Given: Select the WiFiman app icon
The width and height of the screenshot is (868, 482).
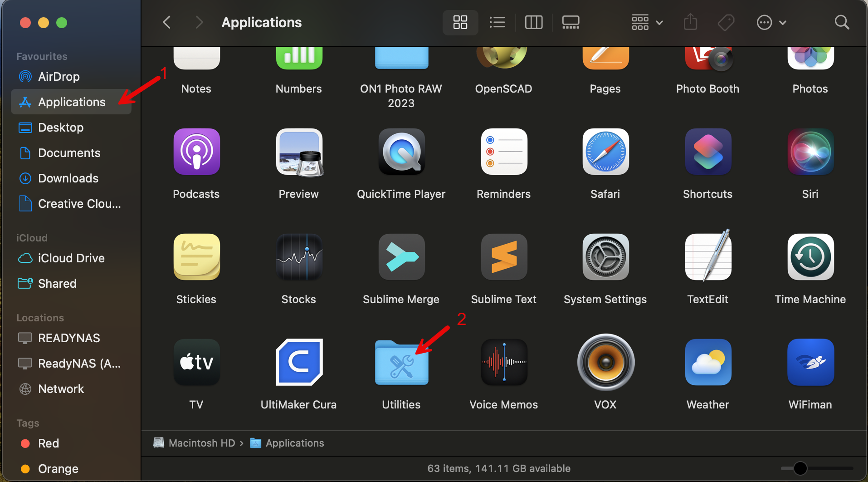Looking at the screenshot, I should (x=810, y=362).
